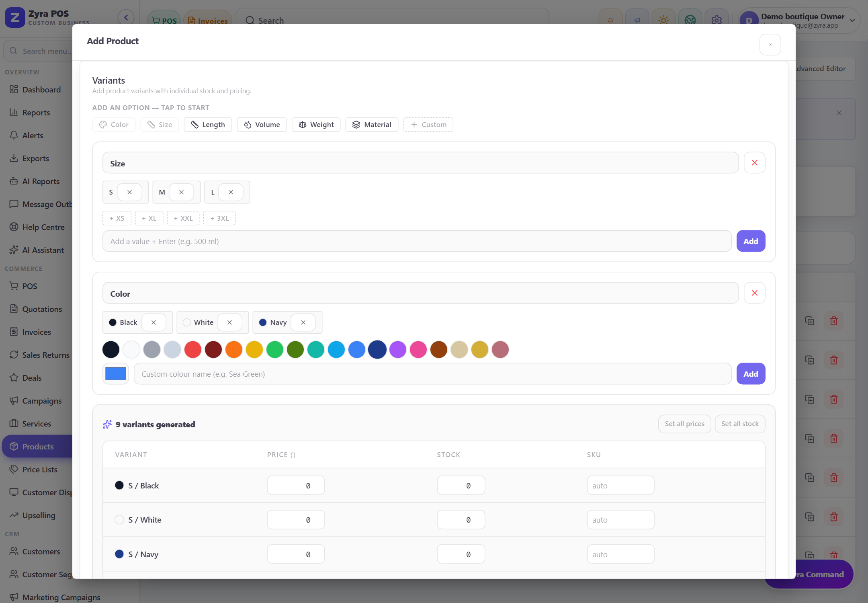
Task: Click the S / Black price field
Action: [x=296, y=486]
